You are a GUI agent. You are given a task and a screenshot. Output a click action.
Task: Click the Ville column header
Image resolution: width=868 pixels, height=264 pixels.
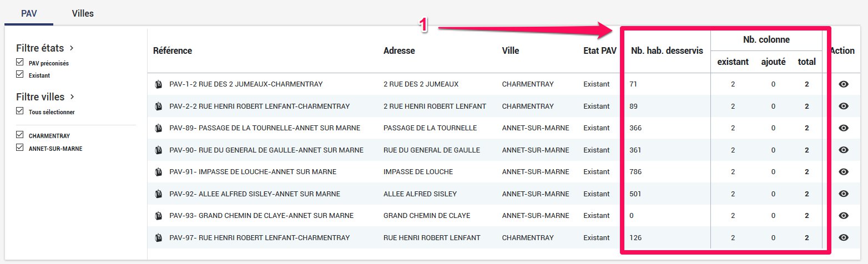510,51
